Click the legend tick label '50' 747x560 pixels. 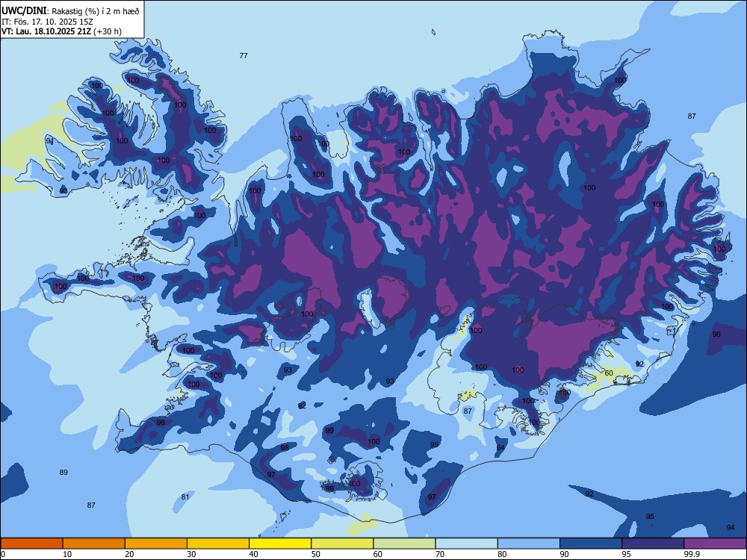click(316, 554)
